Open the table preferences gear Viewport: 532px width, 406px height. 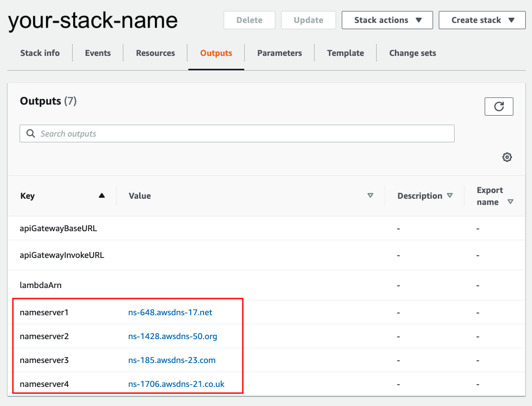(507, 157)
